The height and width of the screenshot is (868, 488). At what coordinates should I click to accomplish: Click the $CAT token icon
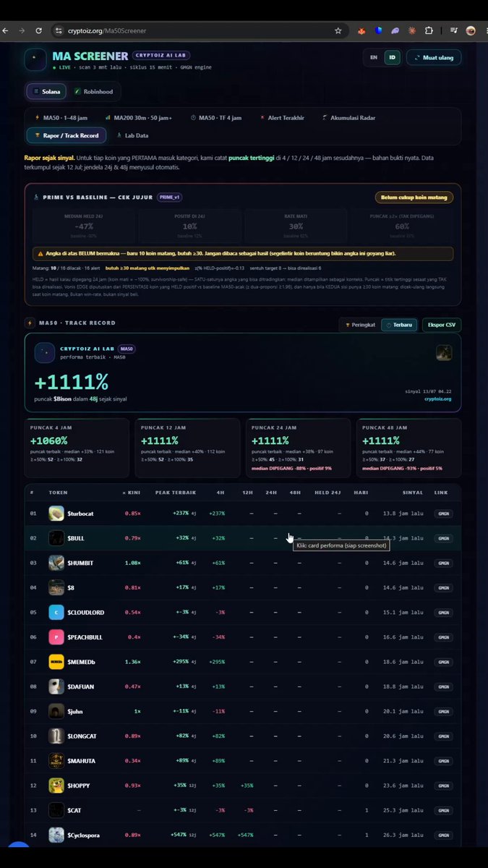[56, 810]
